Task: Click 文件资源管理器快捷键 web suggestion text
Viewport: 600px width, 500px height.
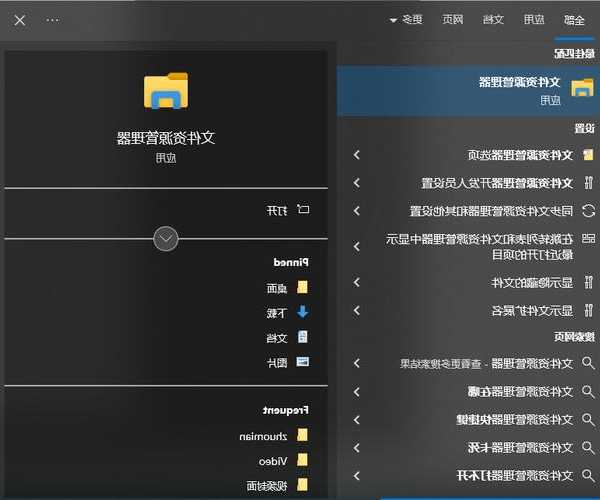Action: [x=515, y=419]
